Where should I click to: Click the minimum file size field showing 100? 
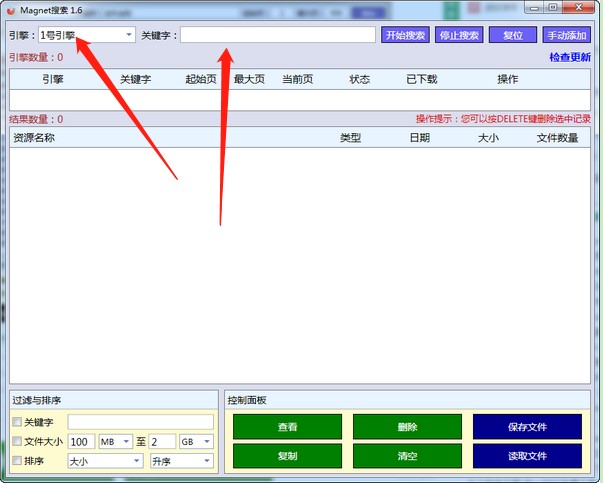coord(81,441)
